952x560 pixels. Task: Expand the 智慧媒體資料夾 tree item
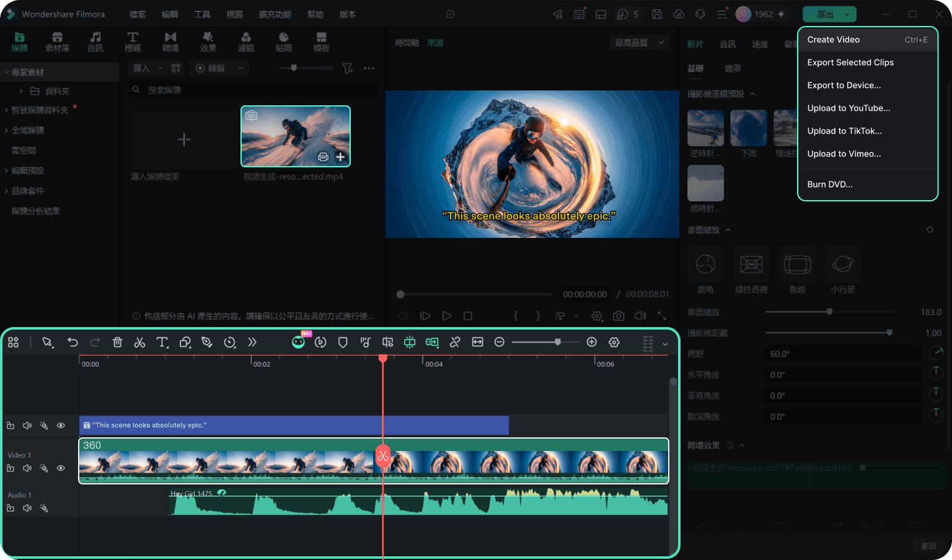click(x=6, y=110)
